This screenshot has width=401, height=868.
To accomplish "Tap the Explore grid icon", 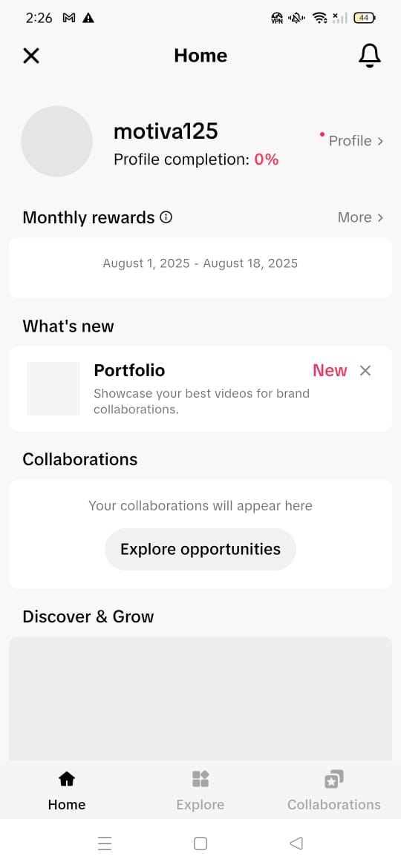I will pos(200,779).
